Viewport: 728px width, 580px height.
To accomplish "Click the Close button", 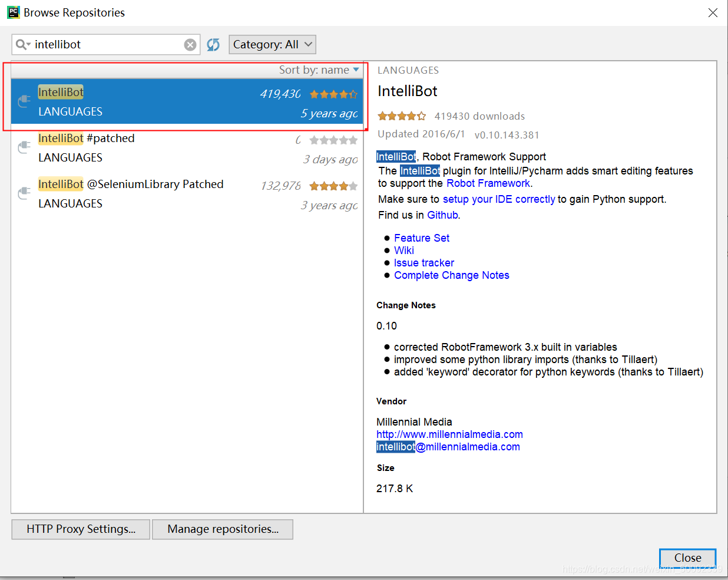I will [x=687, y=558].
